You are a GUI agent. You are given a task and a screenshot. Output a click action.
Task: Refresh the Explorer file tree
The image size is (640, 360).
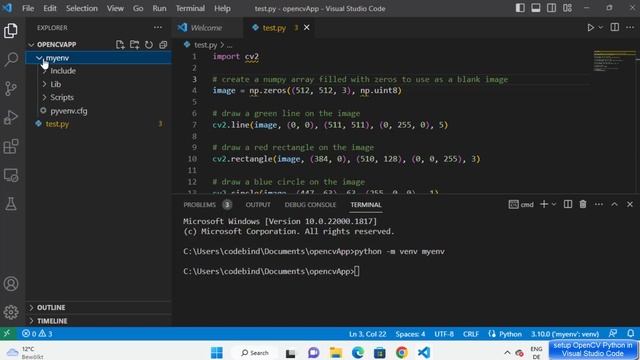149,44
